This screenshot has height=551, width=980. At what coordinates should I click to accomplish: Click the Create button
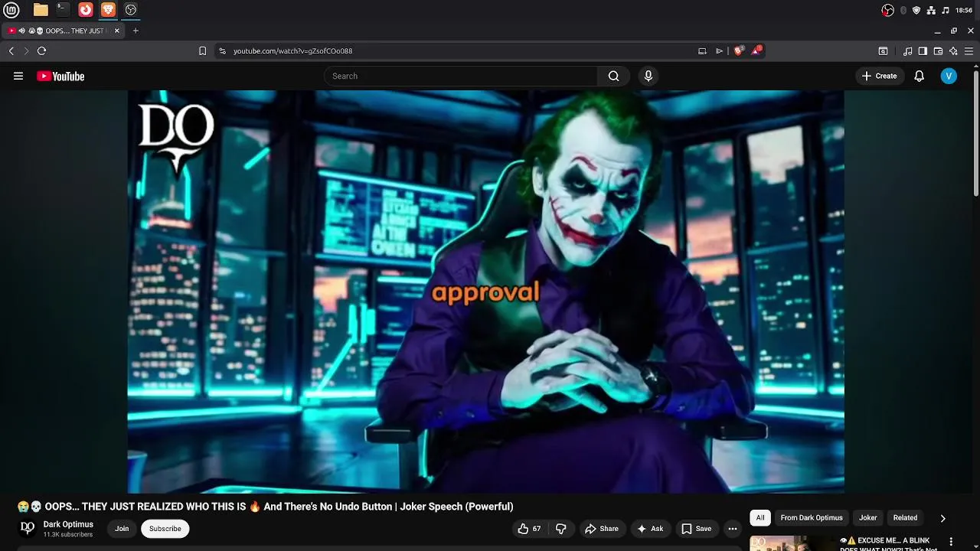pos(879,76)
